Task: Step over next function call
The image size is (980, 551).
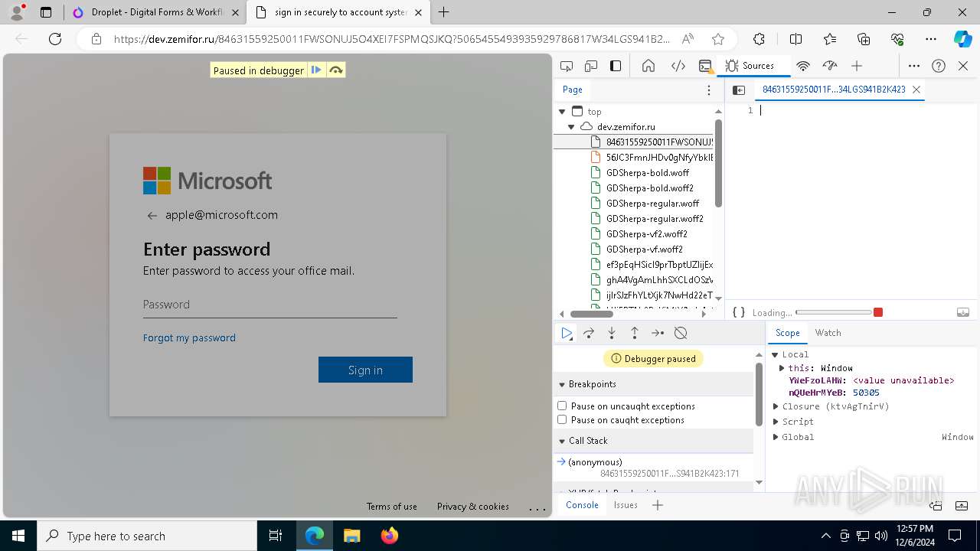Action: pos(589,333)
